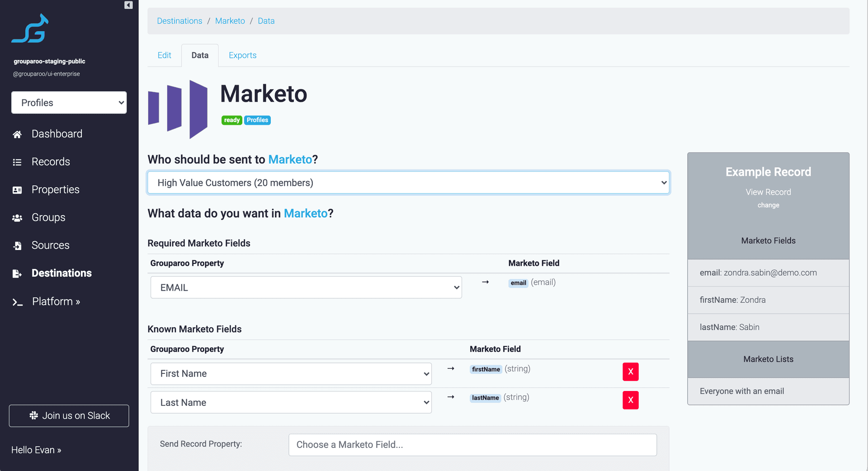Open the Profiles model dropdown

click(69, 103)
